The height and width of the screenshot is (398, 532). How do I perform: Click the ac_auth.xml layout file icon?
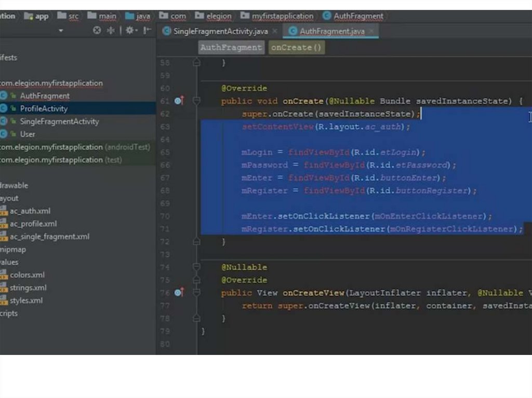coord(4,211)
